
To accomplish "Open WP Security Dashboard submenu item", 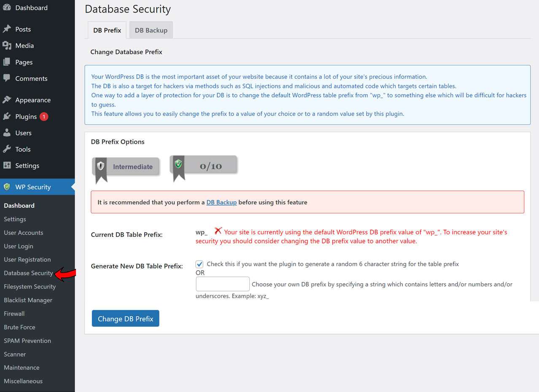I will [x=19, y=206].
